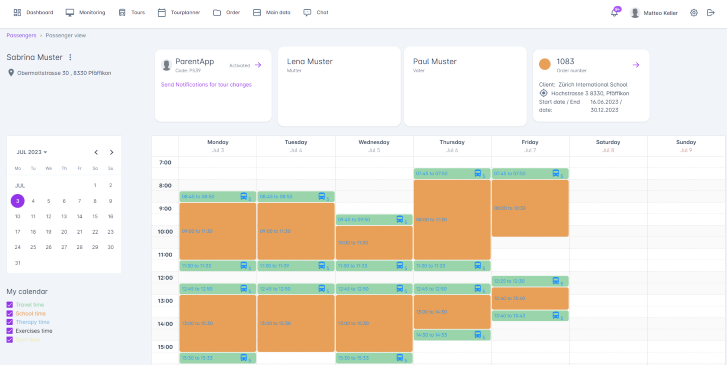Click bus icon on Wednesday 12:45 travel event
727x365 pixels.
[x=400, y=288]
